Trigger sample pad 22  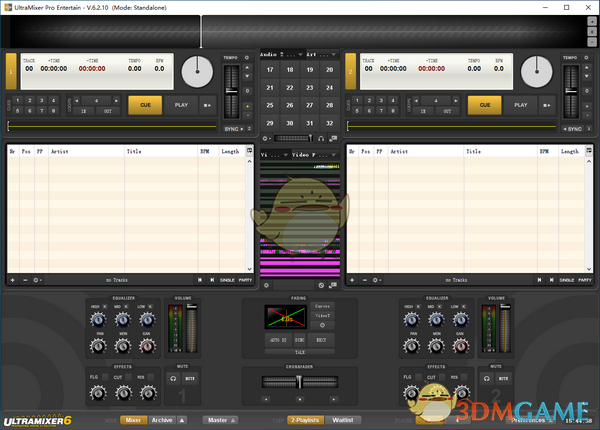point(290,88)
